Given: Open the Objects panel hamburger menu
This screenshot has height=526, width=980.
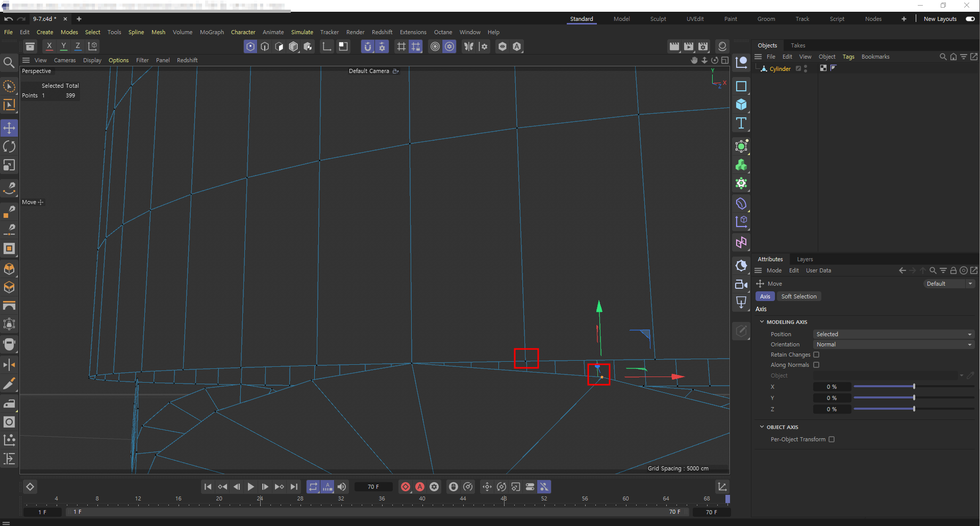Looking at the screenshot, I should tap(758, 57).
